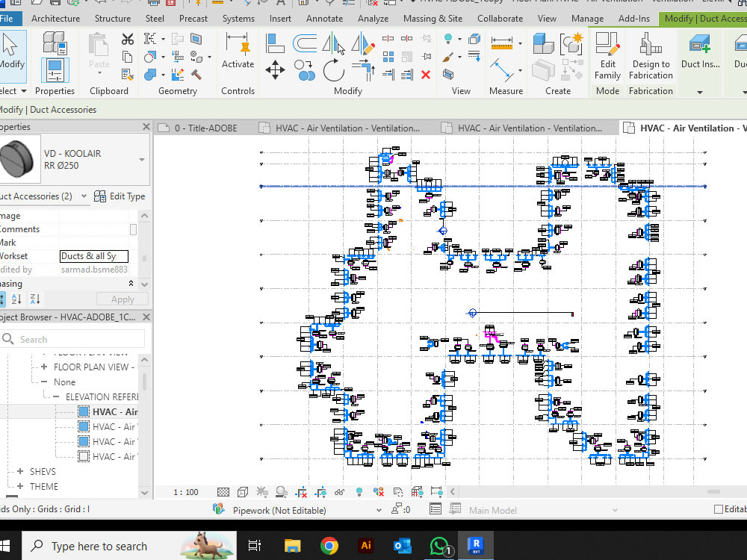
Task: Open the Architecture ribbon tab
Action: pyautogui.click(x=55, y=19)
